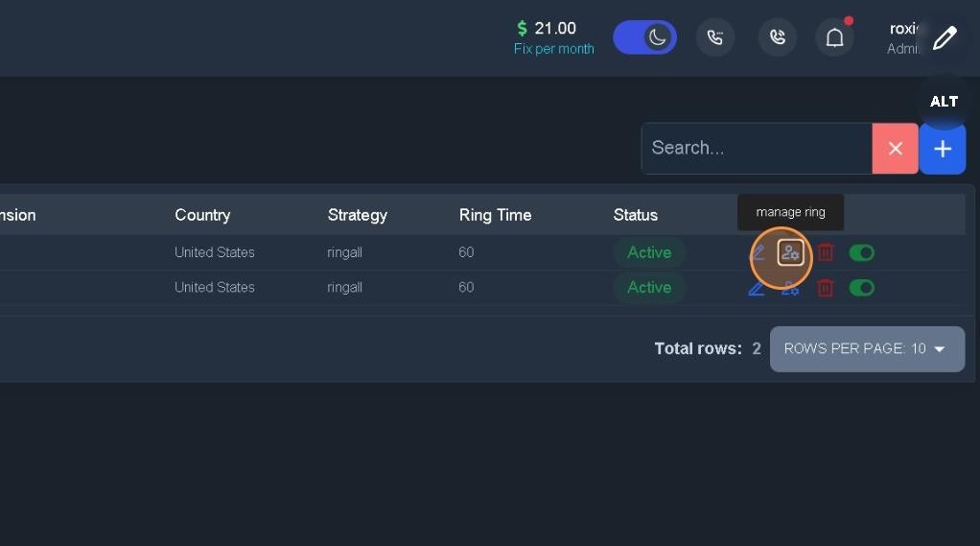This screenshot has height=546, width=980.
Task: Disable the second row's green toggle
Action: [x=861, y=288]
